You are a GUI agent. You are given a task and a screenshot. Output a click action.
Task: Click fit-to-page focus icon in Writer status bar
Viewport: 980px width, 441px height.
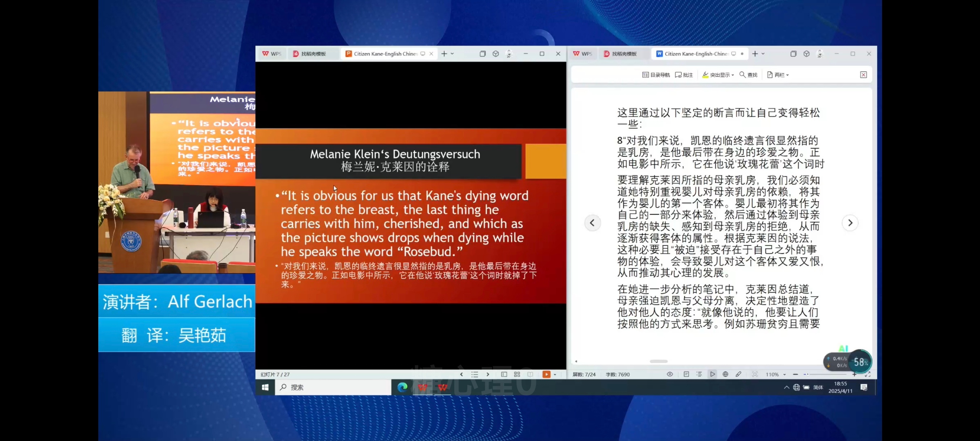(x=755, y=374)
